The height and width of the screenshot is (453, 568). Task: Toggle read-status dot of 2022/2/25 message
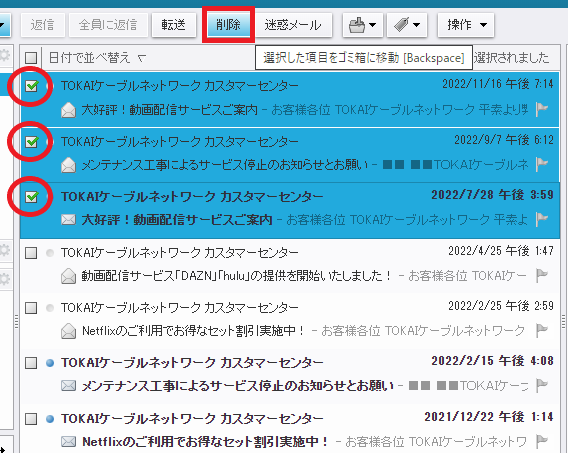click(50, 308)
